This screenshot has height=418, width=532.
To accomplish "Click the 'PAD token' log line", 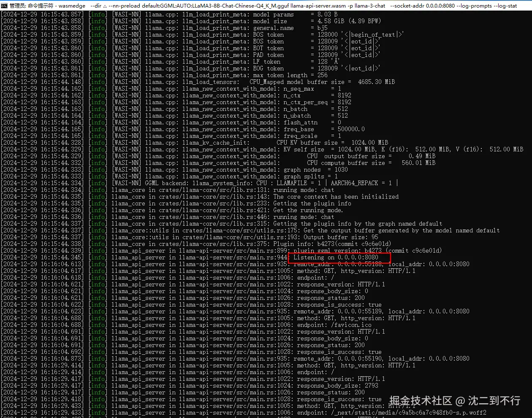I will (x=190, y=55).
